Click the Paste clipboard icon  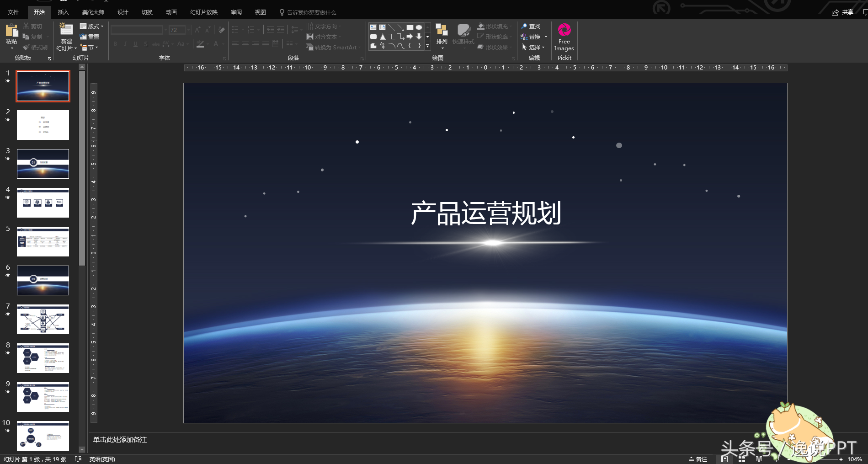click(11, 30)
